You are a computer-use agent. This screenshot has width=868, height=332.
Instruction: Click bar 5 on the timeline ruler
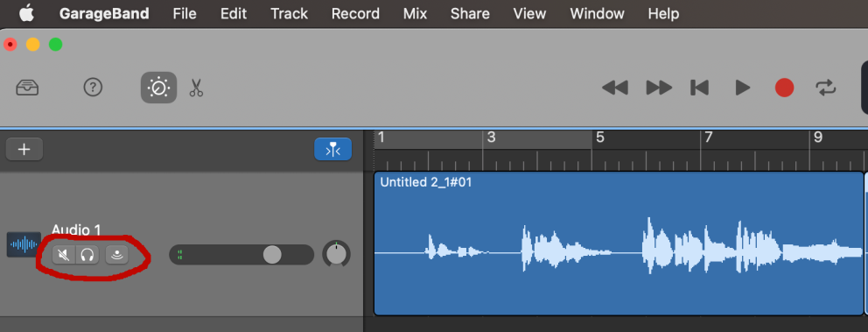[600, 138]
